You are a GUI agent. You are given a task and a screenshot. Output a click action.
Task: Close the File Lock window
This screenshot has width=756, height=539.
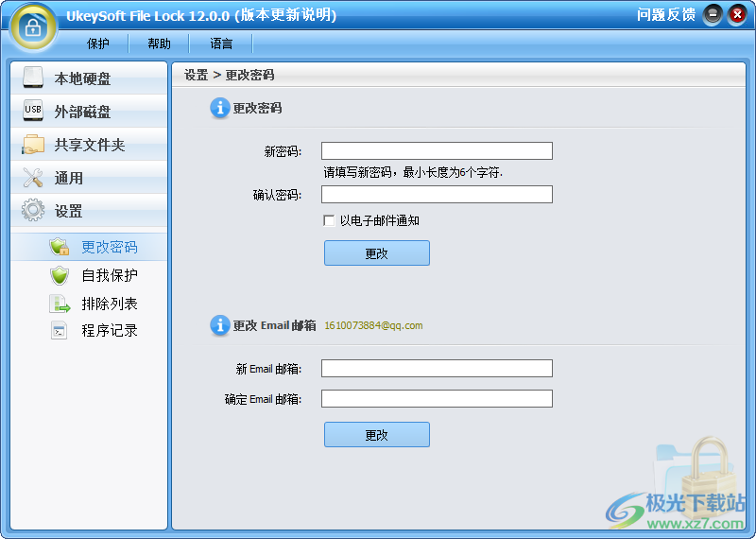pos(737,15)
